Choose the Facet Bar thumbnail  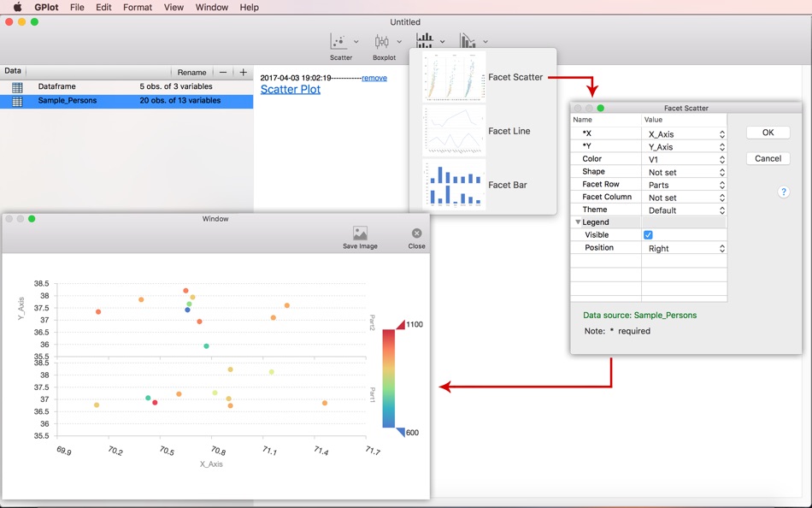tap(454, 185)
